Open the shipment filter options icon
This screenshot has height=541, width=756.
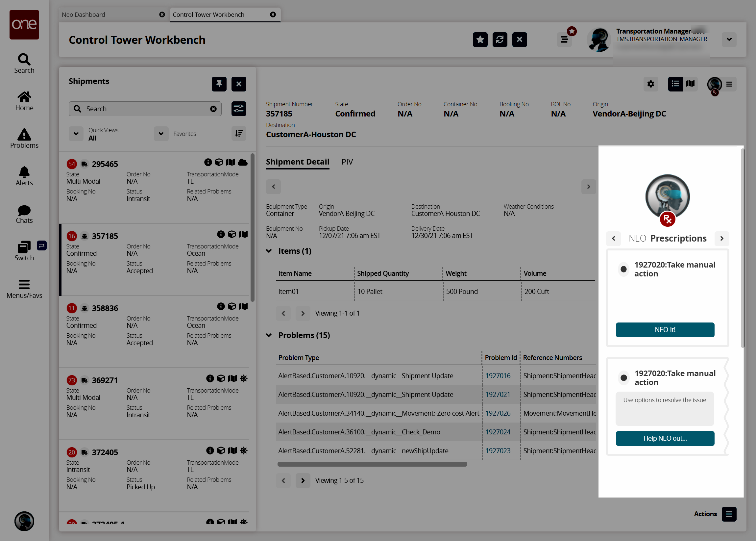click(238, 109)
